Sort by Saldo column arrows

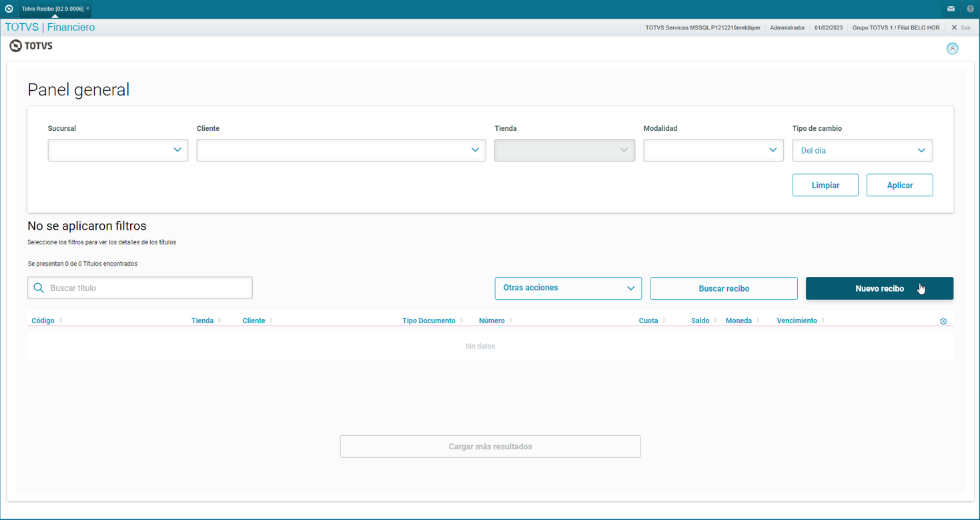coord(715,320)
